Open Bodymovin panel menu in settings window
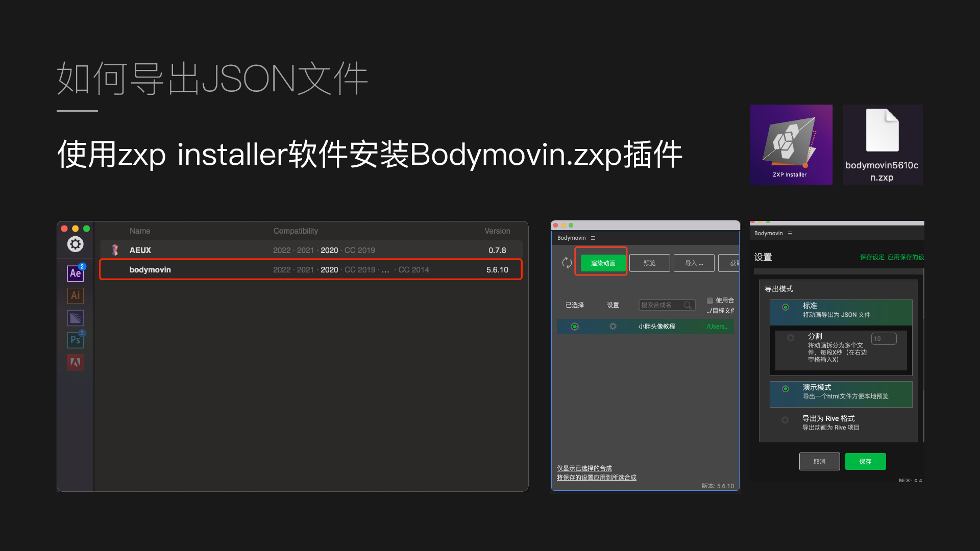Image resolution: width=980 pixels, height=551 pixels. tap(790, 234)
